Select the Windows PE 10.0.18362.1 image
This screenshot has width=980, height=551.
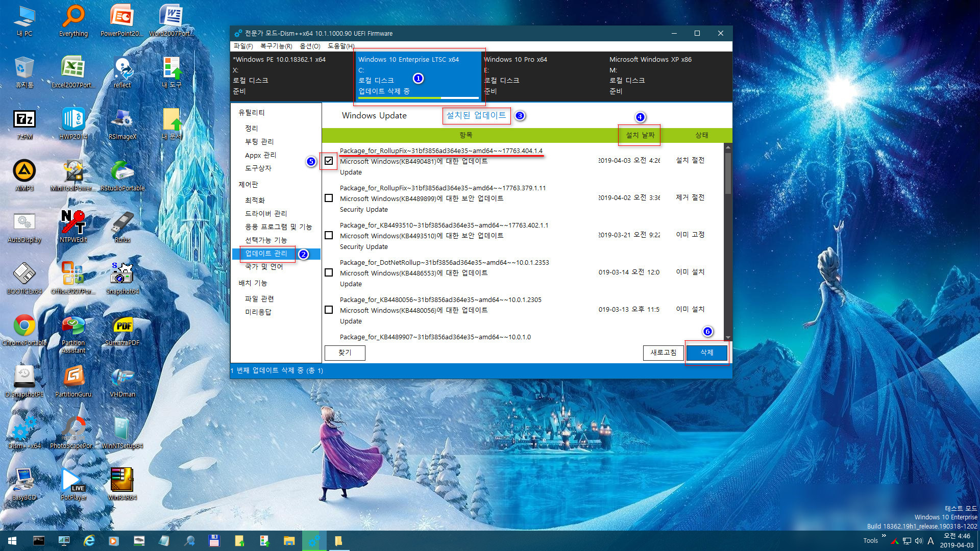click(x=292, y=76)
